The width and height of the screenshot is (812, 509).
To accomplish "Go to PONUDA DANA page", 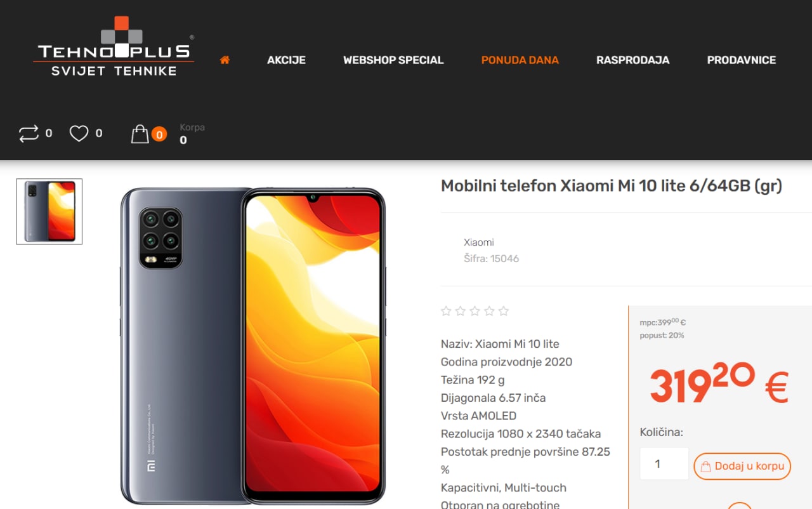I will pos(520,60).
